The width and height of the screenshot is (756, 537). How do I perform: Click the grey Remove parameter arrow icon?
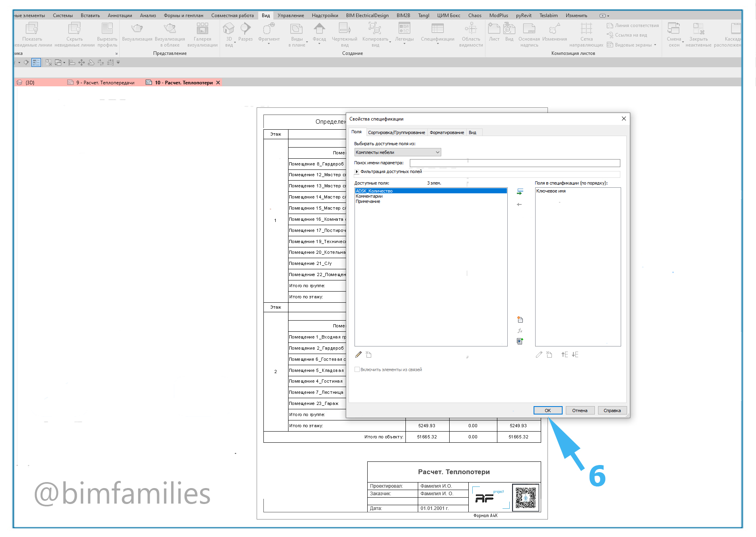pos(519,204)
